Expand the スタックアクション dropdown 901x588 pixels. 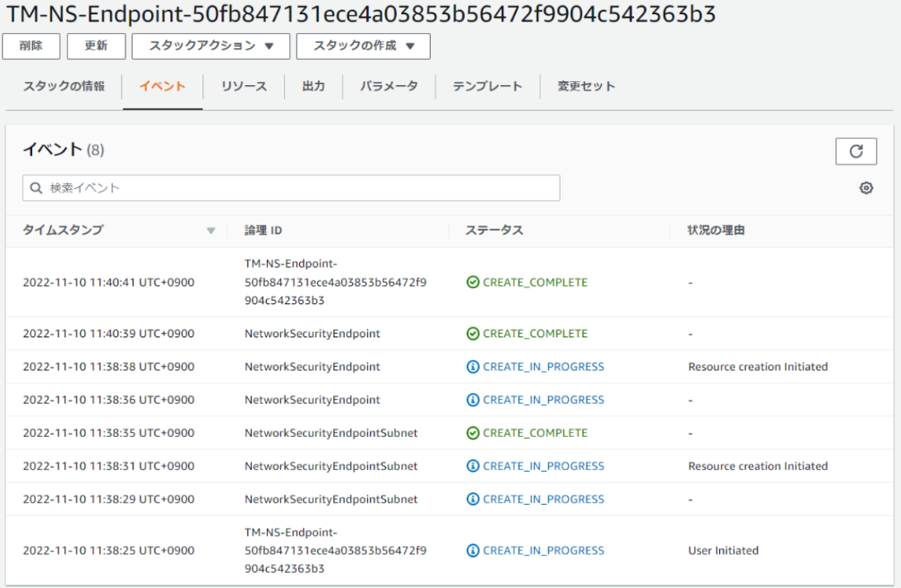210,47
